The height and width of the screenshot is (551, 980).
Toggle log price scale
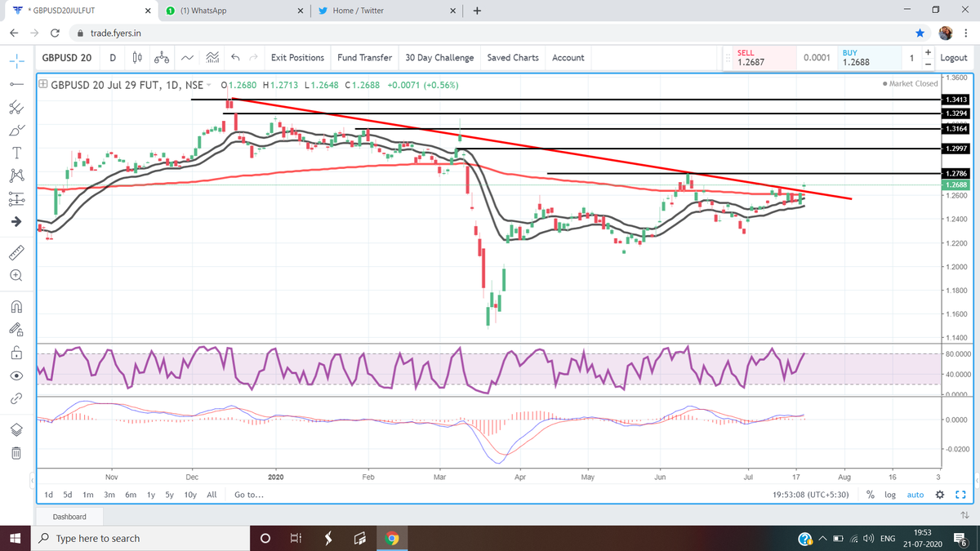pos(890,495)
